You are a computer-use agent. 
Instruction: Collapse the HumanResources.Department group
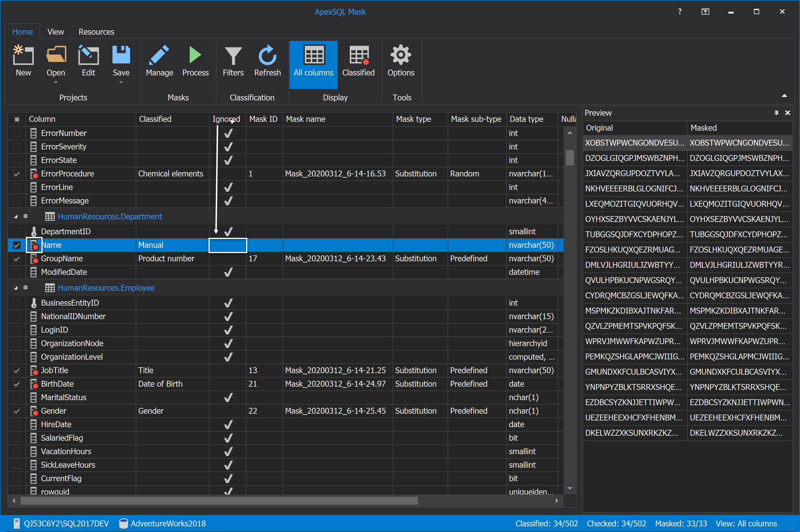[x=16, y=216]
